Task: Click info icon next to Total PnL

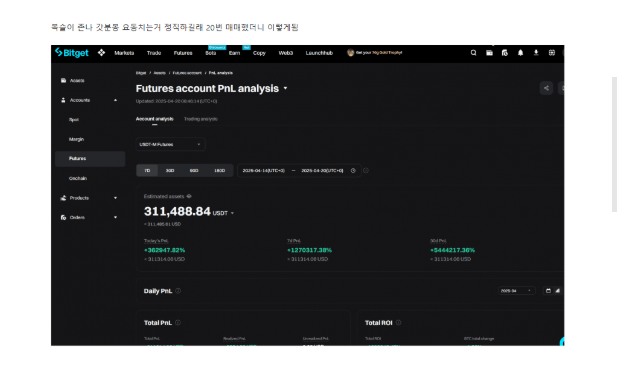Action: pos(178,322)
